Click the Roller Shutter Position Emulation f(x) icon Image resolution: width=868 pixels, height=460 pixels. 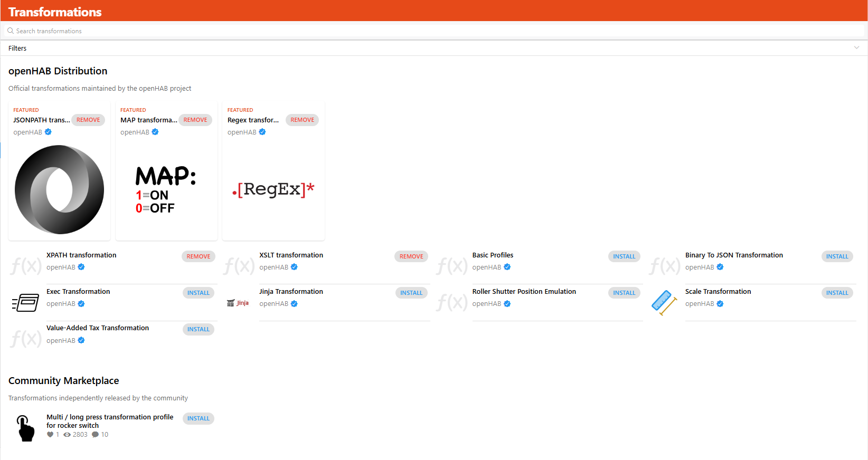[452, 302]
